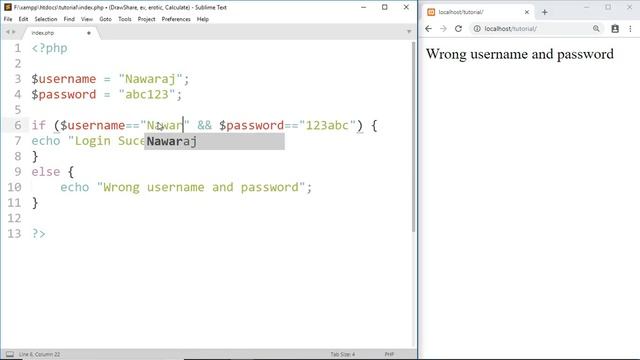Click the closing ?> tag on line 13
This screenshot has width=640, height=360.
(x=39, y=233)
